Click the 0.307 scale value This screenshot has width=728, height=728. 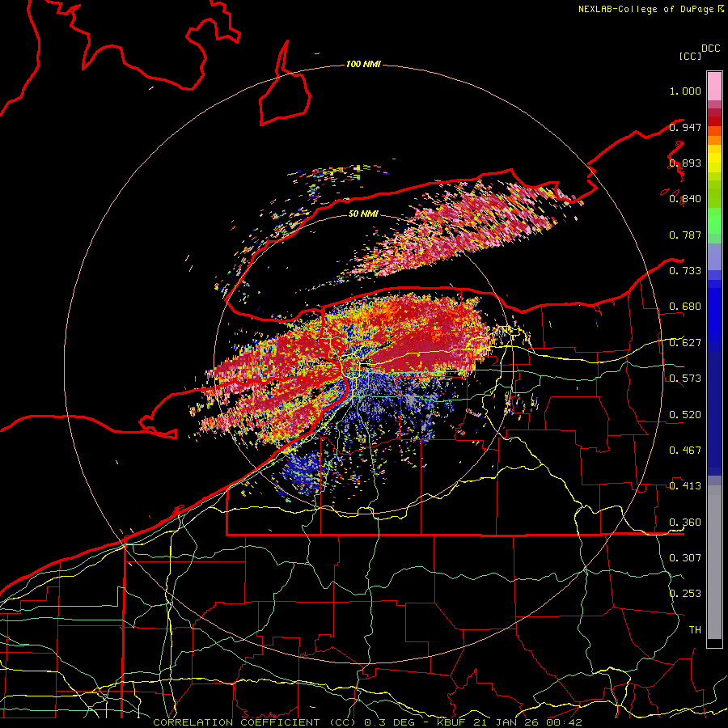[685, 558]
